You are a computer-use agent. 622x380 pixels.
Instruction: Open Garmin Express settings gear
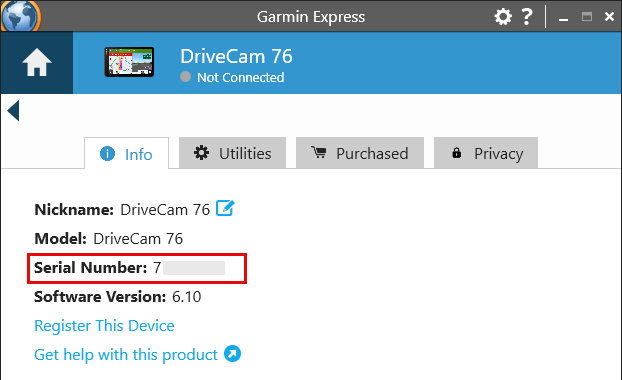(x=503, y=17)
